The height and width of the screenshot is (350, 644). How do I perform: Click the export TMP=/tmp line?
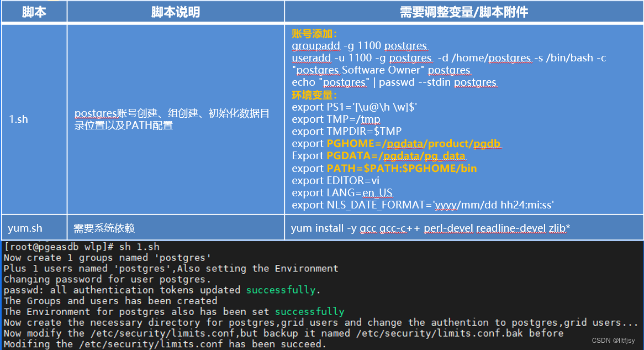[336, 119]
